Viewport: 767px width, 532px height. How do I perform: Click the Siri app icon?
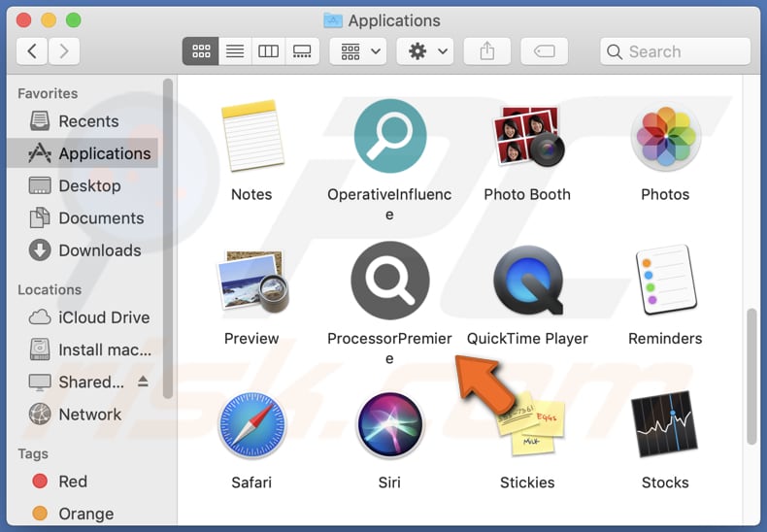[390, 425]
